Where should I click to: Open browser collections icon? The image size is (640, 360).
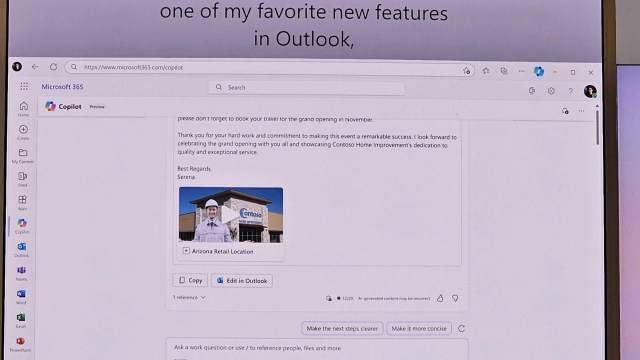504,71
